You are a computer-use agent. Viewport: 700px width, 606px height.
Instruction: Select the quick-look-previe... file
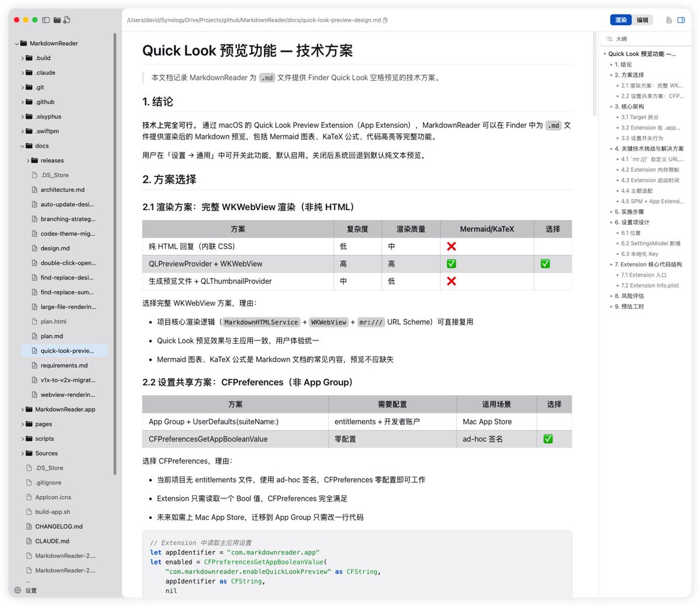pos(65,351)
